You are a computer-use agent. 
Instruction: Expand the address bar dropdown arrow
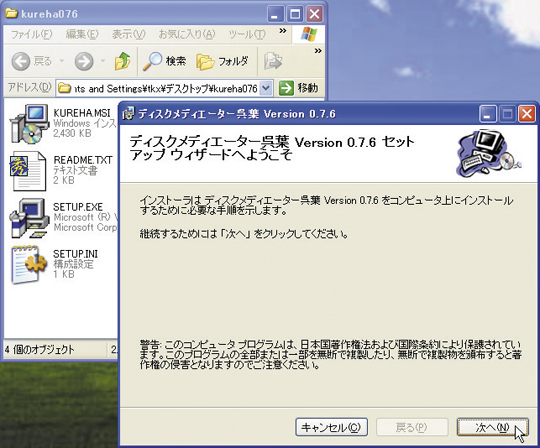(x=266, y=88)
